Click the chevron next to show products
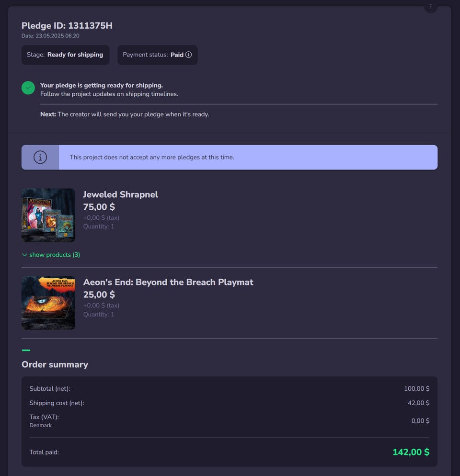This screenshot has width=460, height=476. tap(24, 255)
